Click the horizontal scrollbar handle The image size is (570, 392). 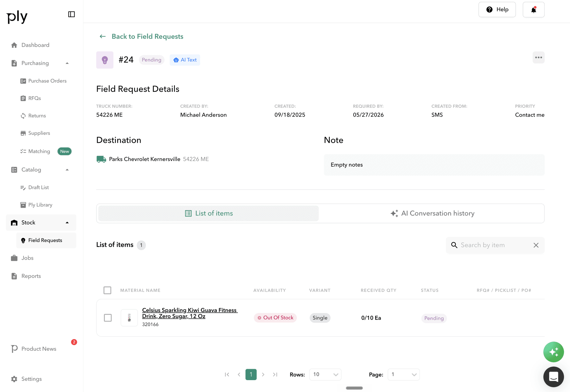point(354,388)
